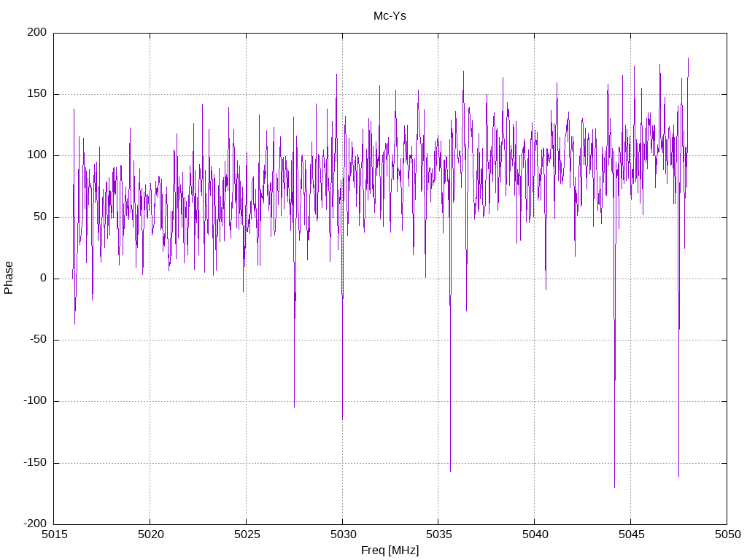Screen dimensions: 747x560
Task: Click the y-axis tick label 50
Action: [x=41, y=217]
